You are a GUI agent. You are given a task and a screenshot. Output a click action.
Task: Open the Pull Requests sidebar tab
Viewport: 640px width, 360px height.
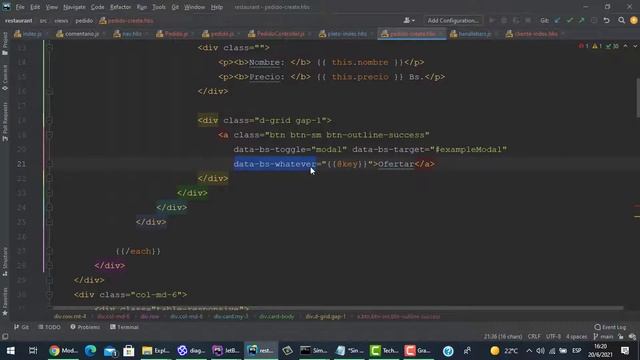click(5, 122)
